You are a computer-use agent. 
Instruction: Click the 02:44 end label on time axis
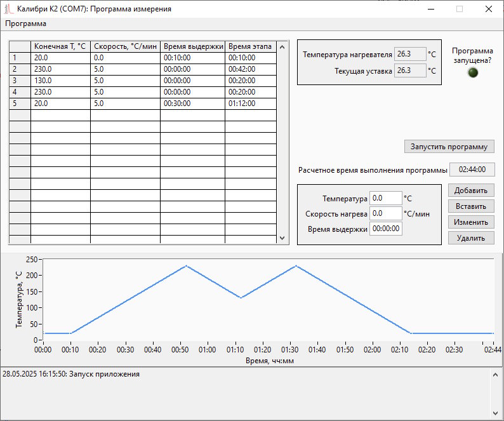click(493, 350)
